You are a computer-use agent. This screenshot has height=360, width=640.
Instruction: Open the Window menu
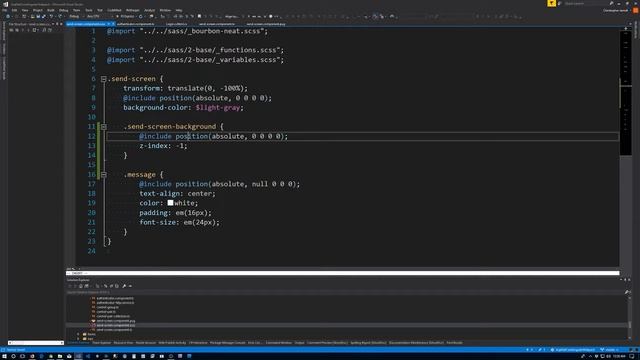point(165,10)
